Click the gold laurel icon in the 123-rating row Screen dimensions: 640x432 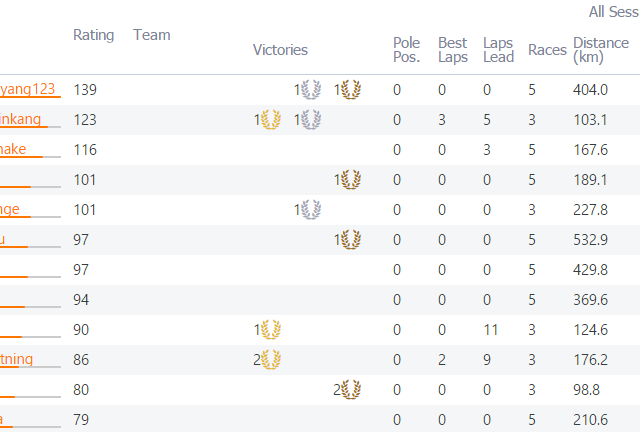point(271,120)
